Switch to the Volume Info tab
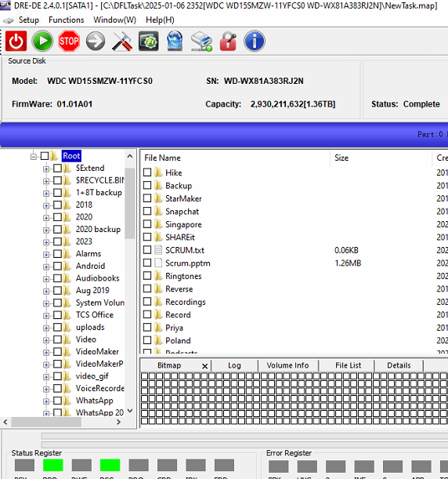 [287, 365]
